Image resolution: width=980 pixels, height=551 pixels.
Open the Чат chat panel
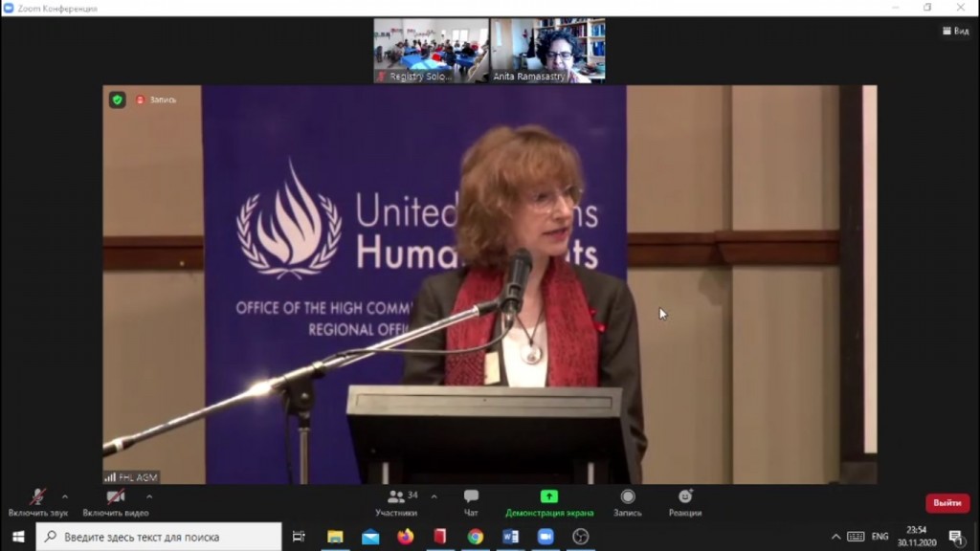click(471, 503)
